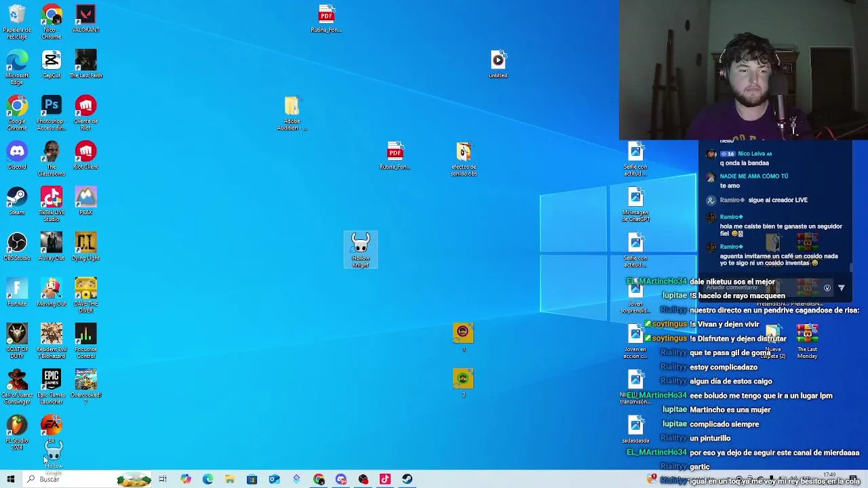Viewport: 868px width, 488px height.
Task: Open Task View from the taskbar
Action: click(x=163, y=479)
